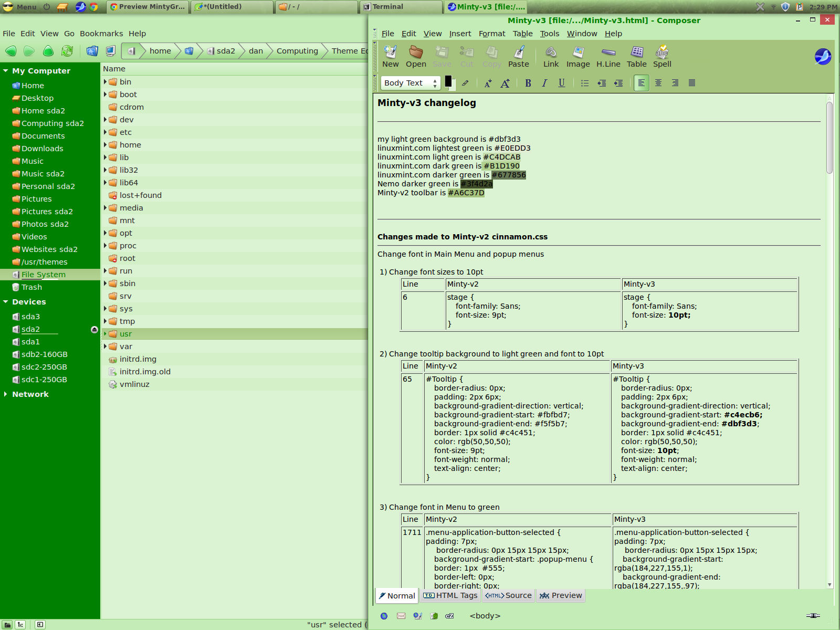Open text color swatch
Image resolution: width=840 pixels, height=630 pixels.
pos(448,81)
